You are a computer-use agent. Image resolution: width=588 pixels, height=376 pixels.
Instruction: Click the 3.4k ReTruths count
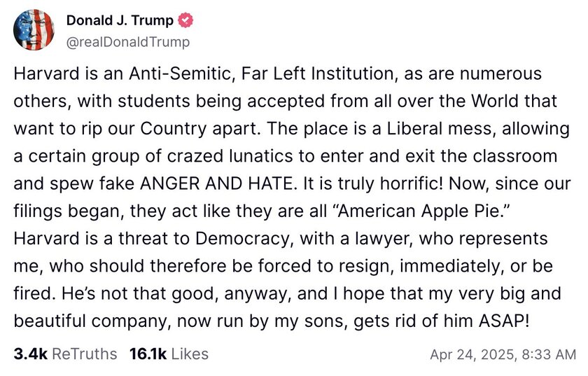[x=30, y=354]
